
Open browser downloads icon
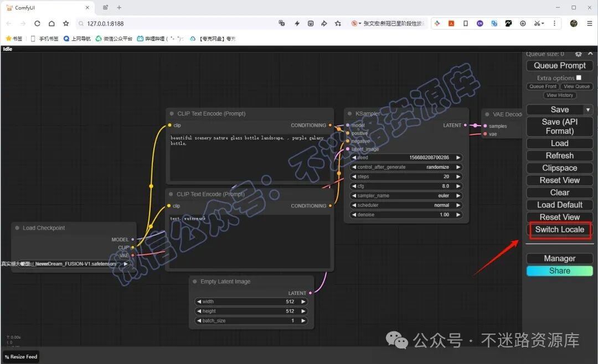point(523,23)
